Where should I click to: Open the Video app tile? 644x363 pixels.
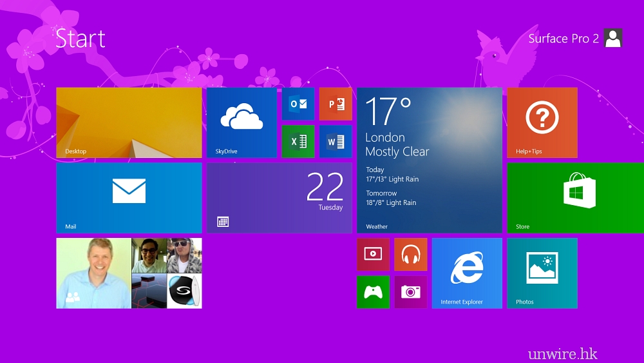click(x=373, y=254)
